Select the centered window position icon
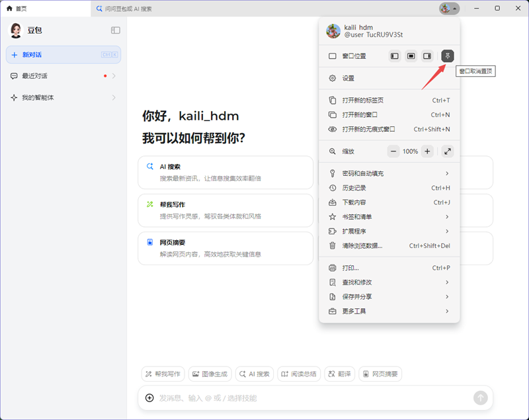This screenshot has height=420, width=529. point(411,56)
